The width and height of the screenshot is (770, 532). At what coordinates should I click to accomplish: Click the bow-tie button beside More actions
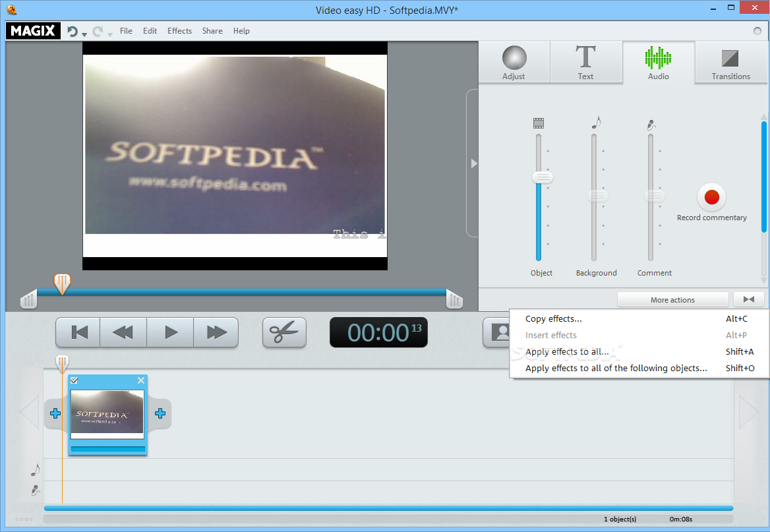(748, 299)
